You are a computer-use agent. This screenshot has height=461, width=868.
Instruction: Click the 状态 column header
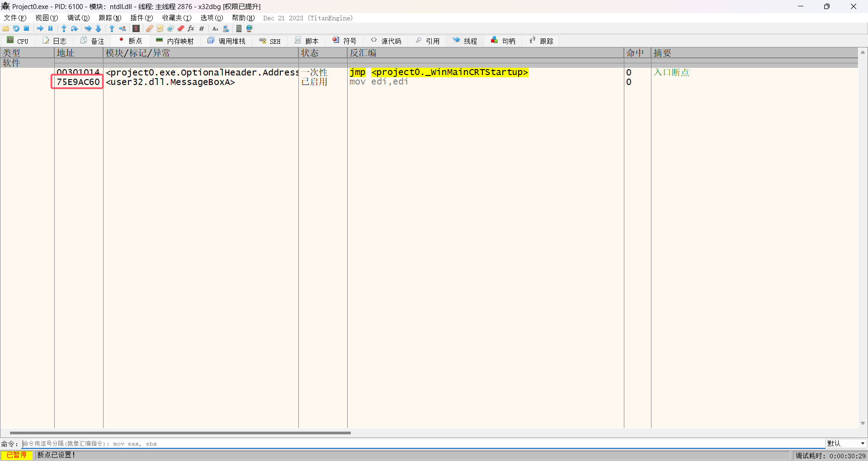[323, 53]
